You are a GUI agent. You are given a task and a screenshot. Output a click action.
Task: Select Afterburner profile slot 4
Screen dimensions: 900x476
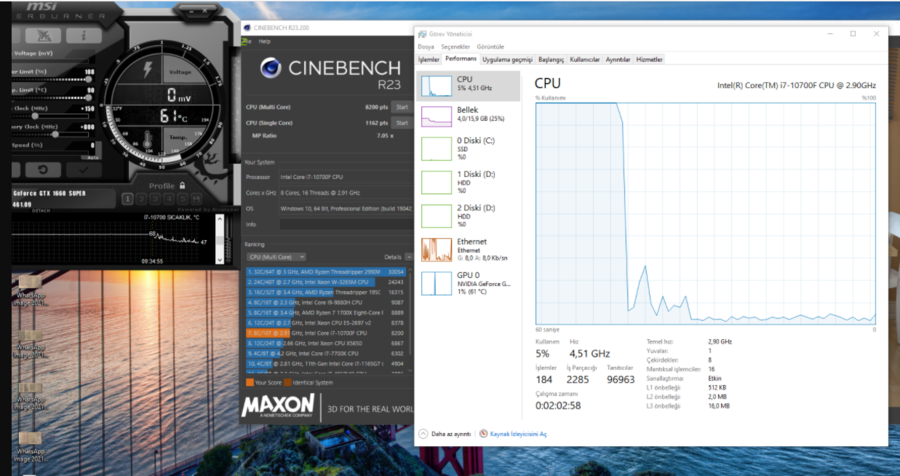point(169,199)
